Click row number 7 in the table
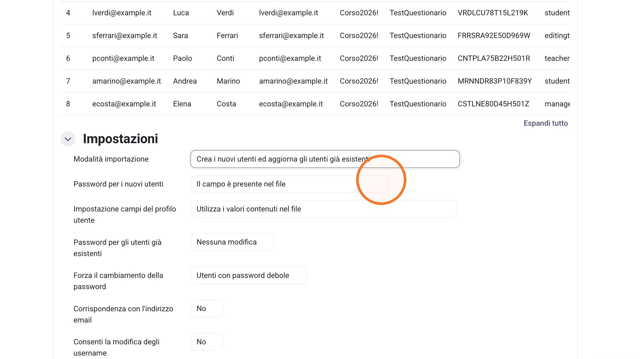The height and width of the screenshot is (359, 644). pyautogui.click(x=68, y=81)
